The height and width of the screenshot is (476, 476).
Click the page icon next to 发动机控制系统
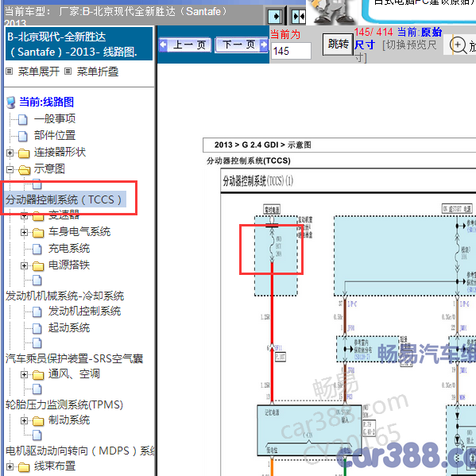click(37, 312)
